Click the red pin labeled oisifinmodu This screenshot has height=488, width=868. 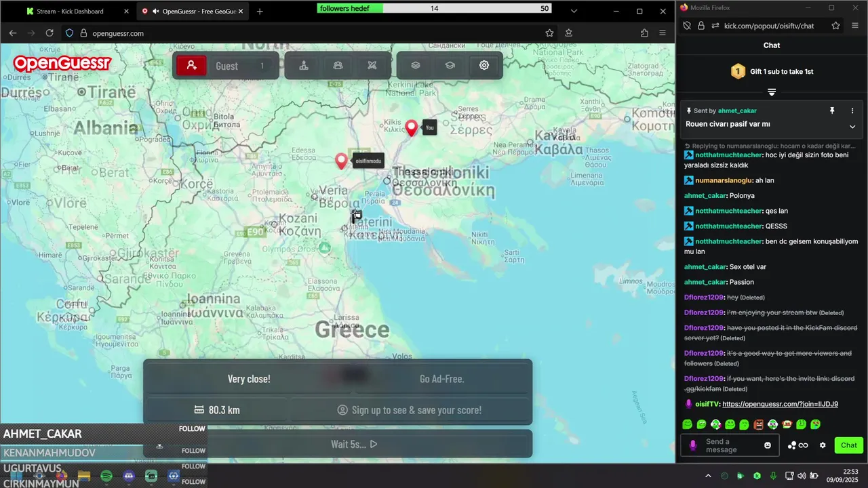(x=341, y=161)
